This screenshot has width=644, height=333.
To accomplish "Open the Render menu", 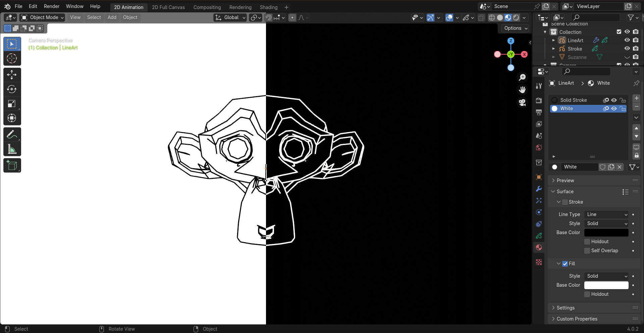I will tap(52, 6).
